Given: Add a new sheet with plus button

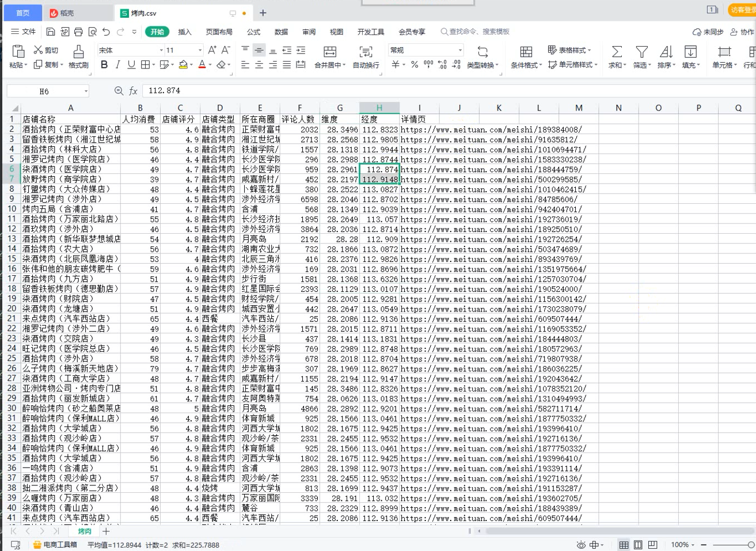Looking at the screenshot, I should tap(105, 531).
